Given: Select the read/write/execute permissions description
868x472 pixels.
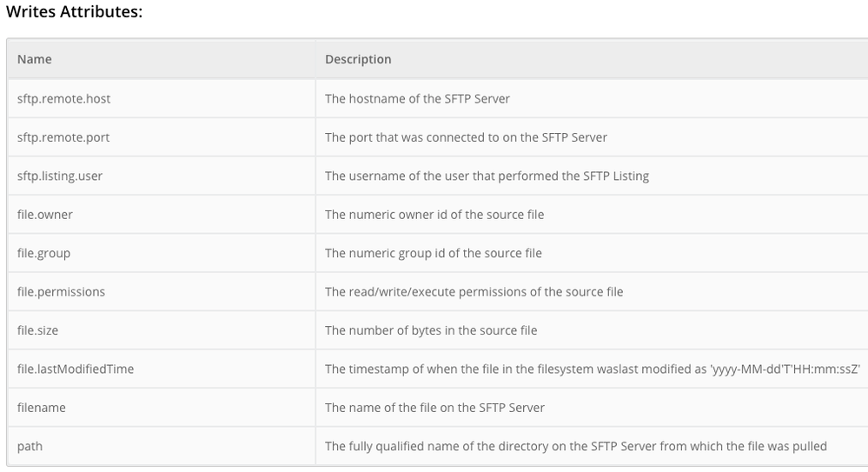Looking at the screenshot, I should tap(474, 291).
